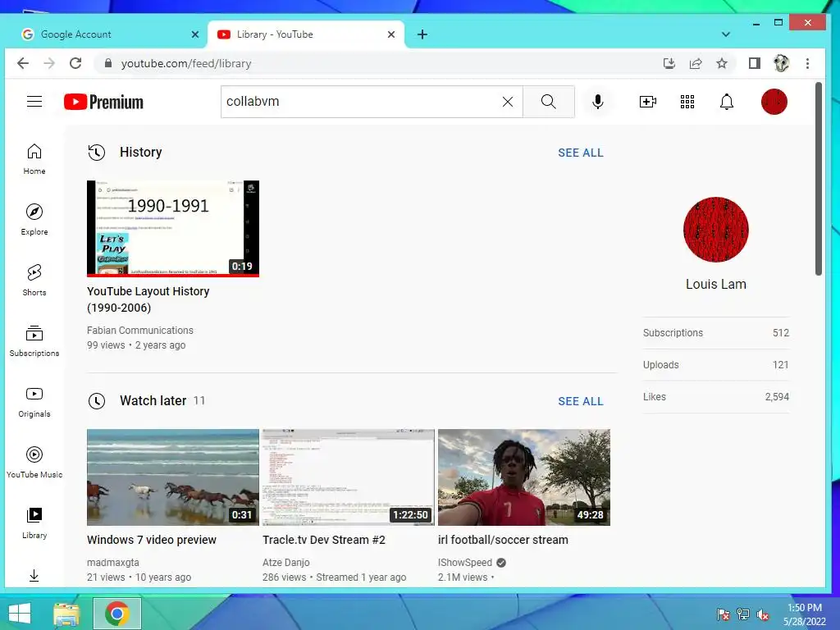The image size is (840, 630).
Task: Open Chrome three-dot menu
Action: point(807,64)
